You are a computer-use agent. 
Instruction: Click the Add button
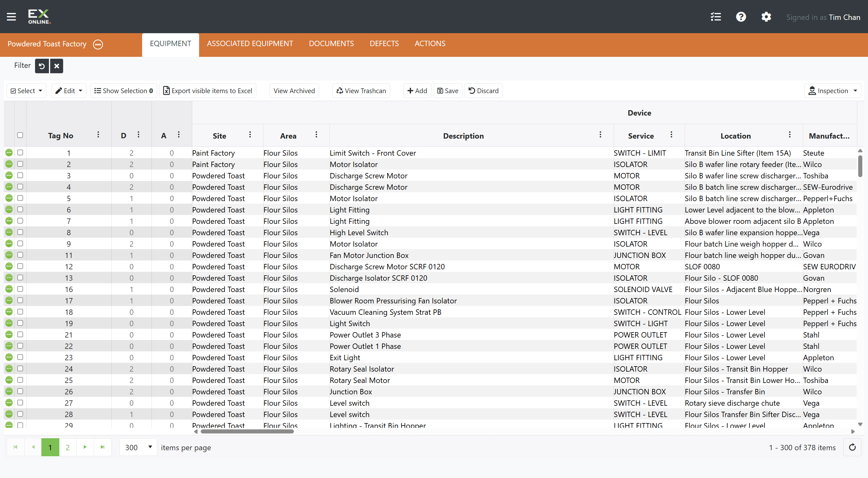(x=417, y=91)
